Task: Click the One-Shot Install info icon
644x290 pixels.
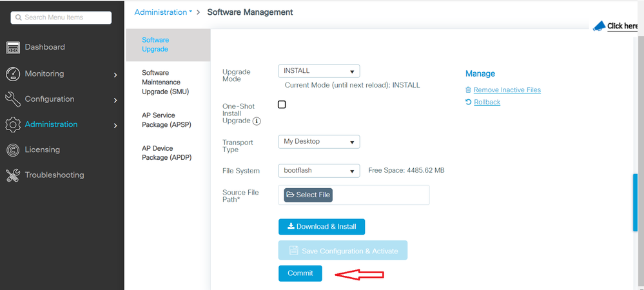Action: [x=257, y=121]
